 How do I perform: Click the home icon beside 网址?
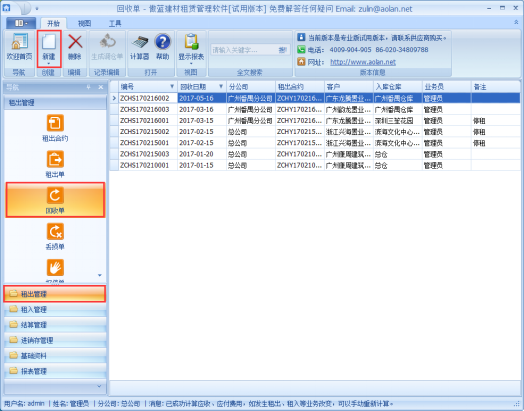[x=301, y=62]
